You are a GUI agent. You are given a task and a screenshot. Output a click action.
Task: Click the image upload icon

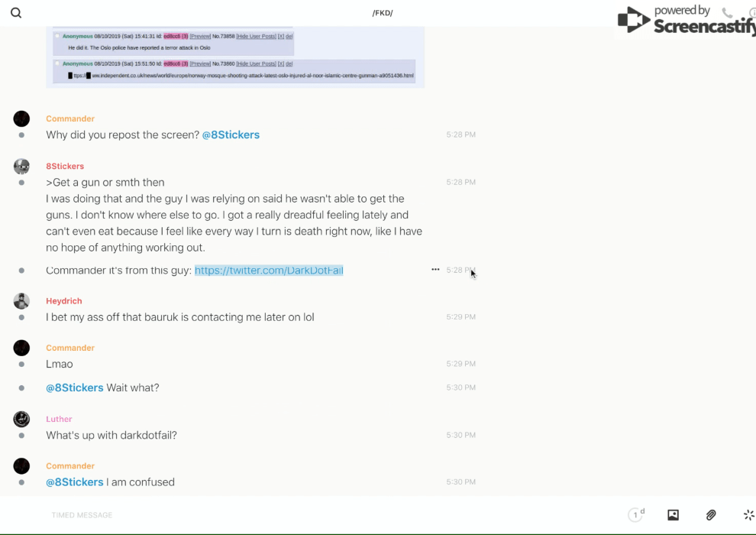click(673, 515)
